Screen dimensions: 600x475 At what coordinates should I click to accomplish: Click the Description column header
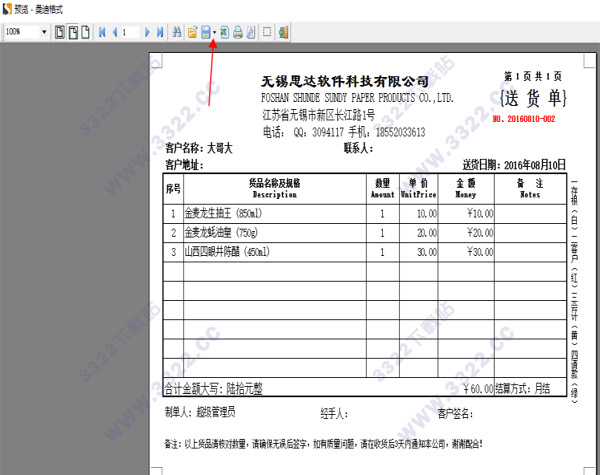[x=275, y=188]
